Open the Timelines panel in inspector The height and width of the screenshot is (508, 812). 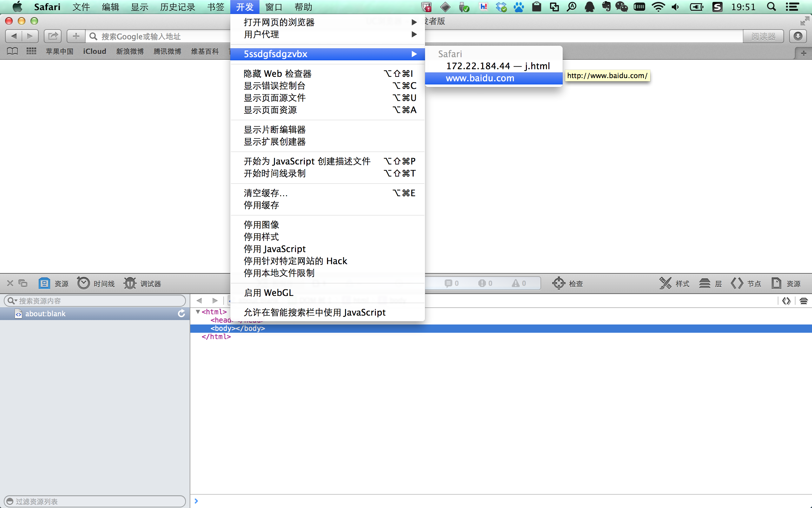[96, 284]
